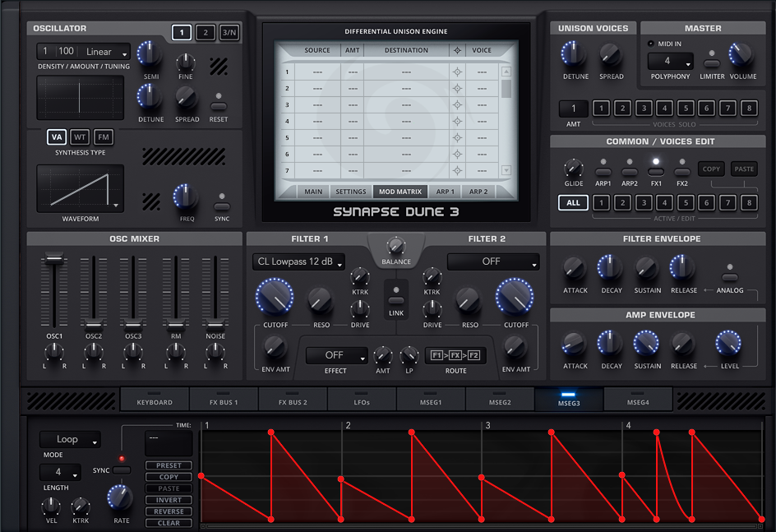
Task: Click the MSEG PRESET button
Action: [169, 465]
